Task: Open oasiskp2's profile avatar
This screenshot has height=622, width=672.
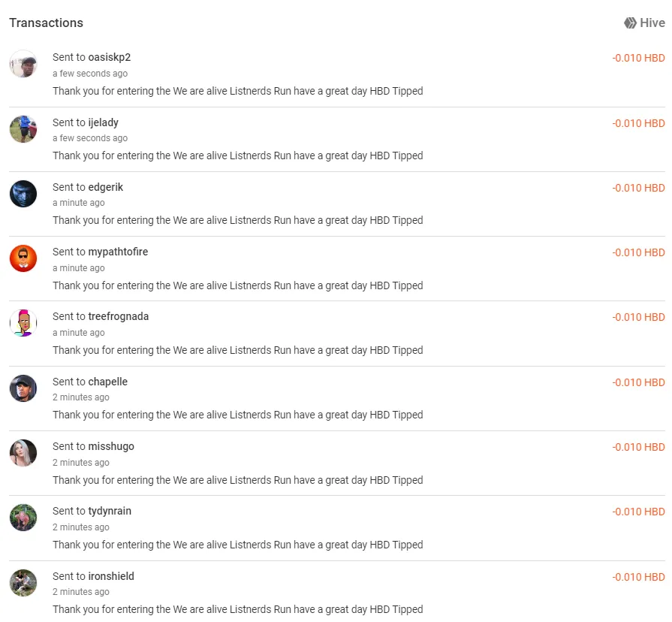Action: click(x=23, y=63)
